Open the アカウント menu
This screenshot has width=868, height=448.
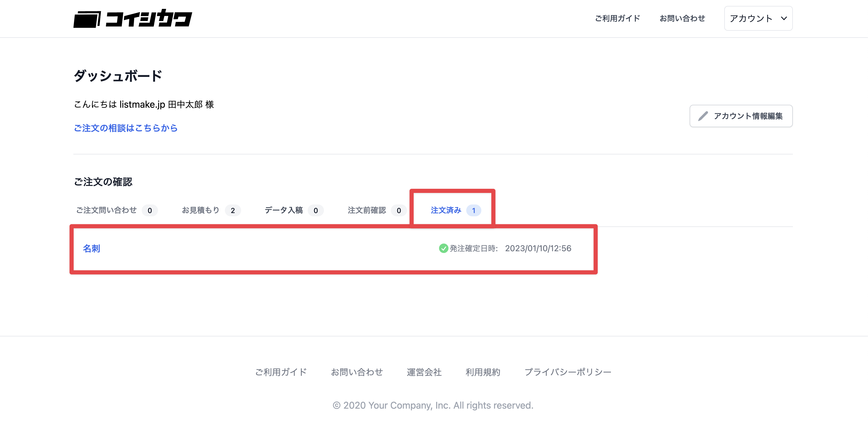click(x=758, y=19)
